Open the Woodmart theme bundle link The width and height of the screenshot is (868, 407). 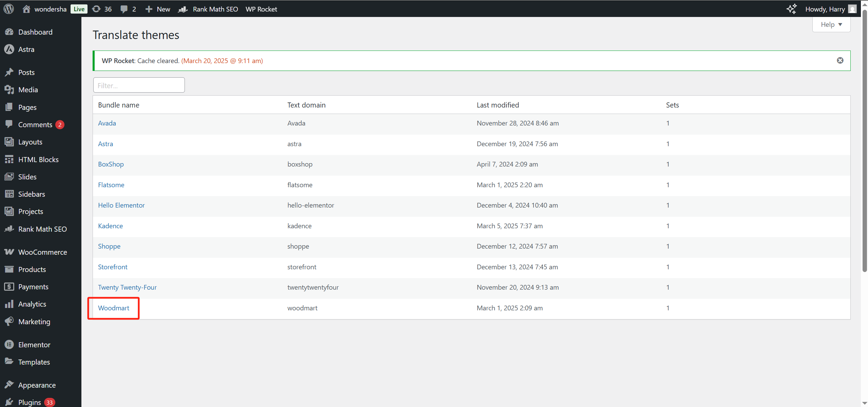(114, 308)
